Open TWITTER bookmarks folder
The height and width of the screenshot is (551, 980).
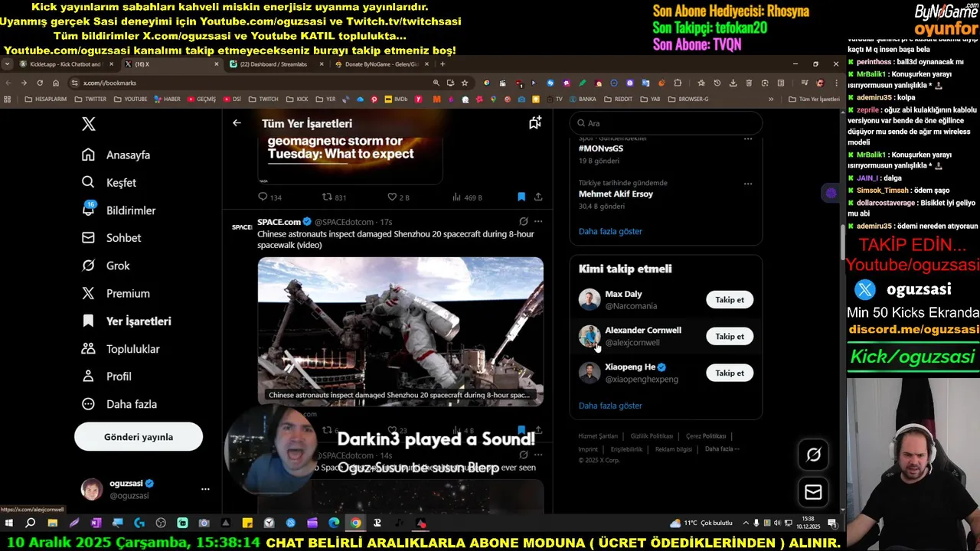pyautogui.click(x=90, y=99)
